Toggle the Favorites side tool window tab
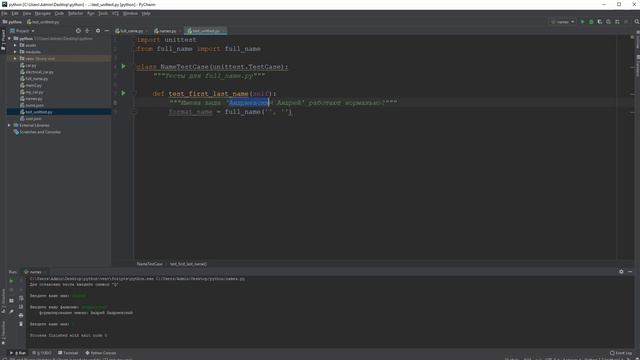 pyautogui.click(x=3, y=333)
